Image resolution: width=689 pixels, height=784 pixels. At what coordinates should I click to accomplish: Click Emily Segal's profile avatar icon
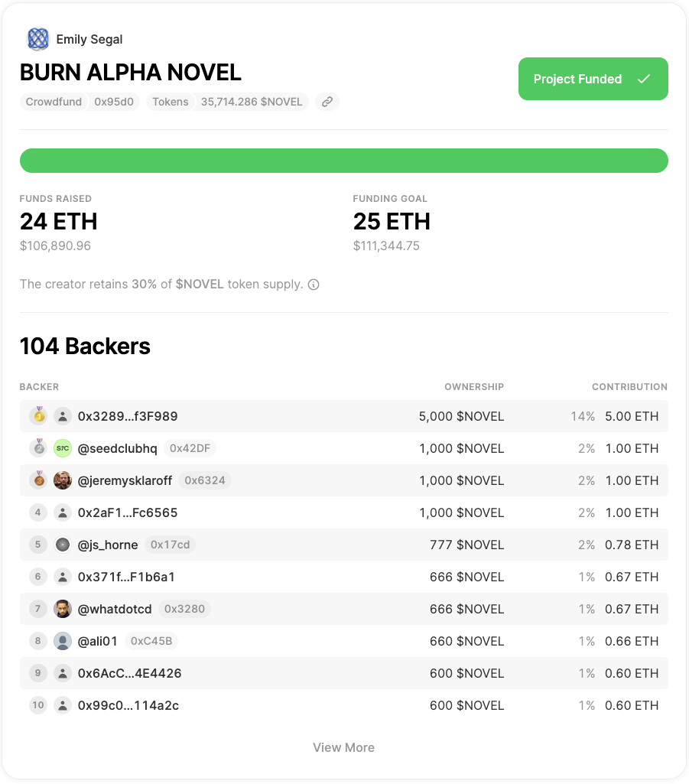(38, 39)
